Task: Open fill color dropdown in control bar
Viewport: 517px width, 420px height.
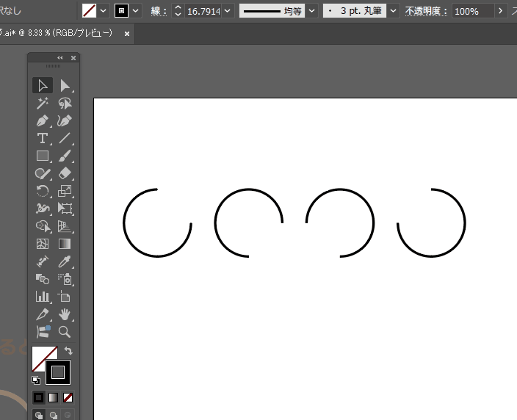Action: point(104,11)
